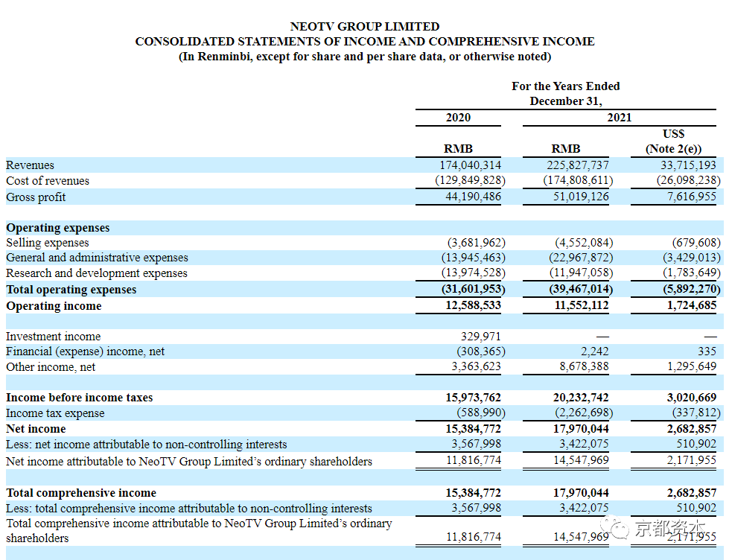Select the Revenues row label

tap(30, 165)
